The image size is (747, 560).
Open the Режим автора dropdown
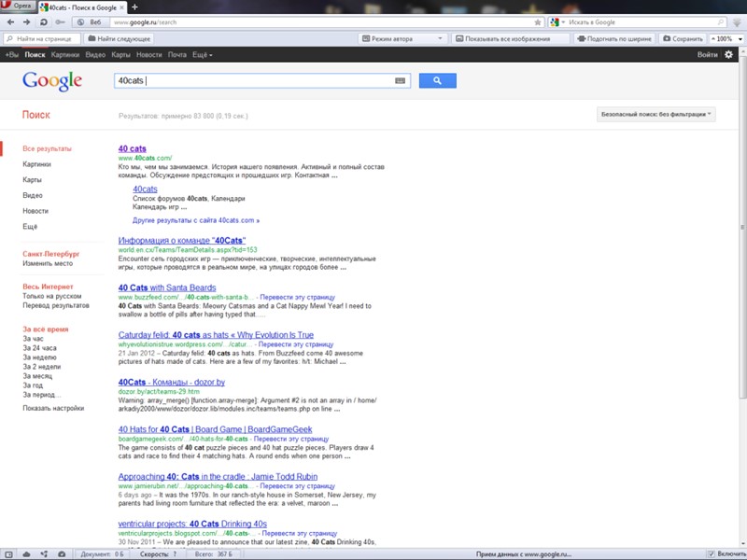click(x=402, y=38)
